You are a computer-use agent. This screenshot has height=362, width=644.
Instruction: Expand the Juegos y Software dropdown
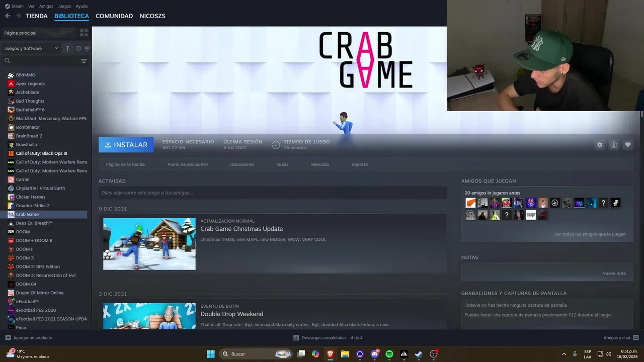pyautogui.click(x=31, y=48)
